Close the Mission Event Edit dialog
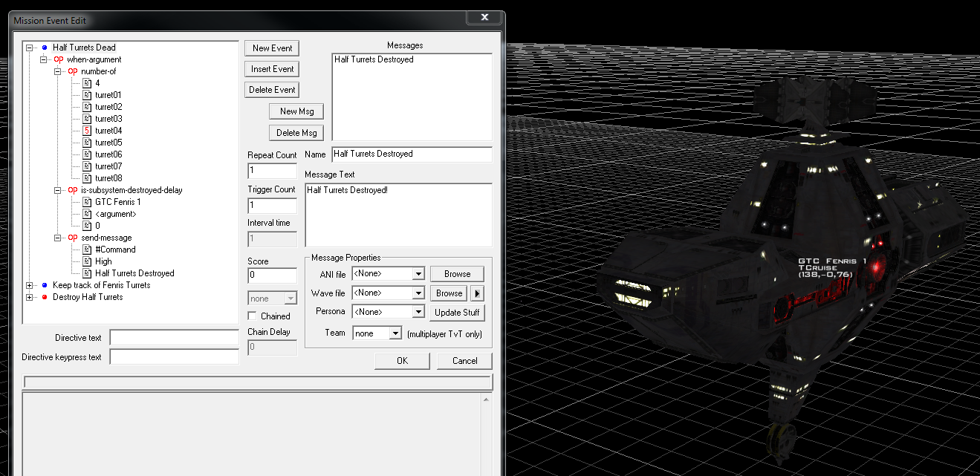980x476 pixels. 484,17
